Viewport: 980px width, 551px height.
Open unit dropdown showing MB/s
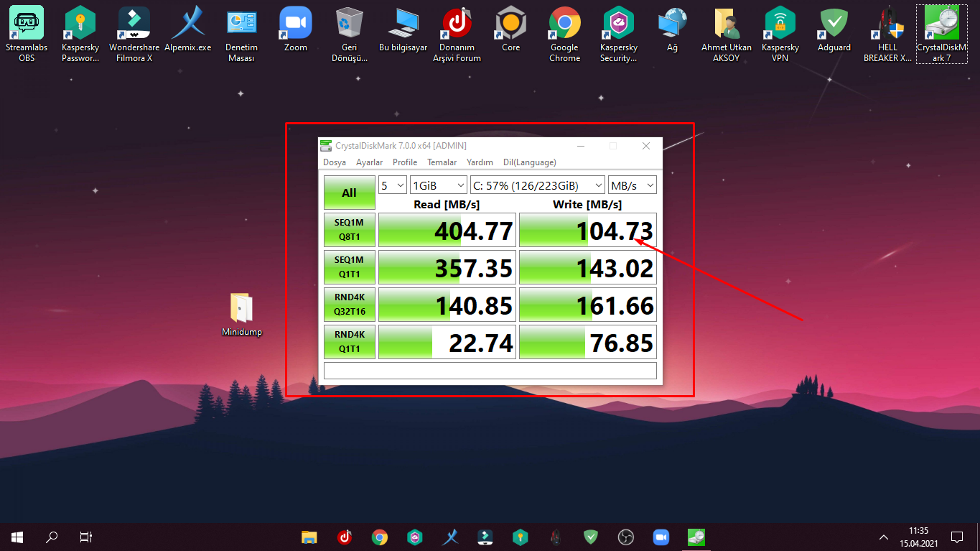pyautogui.click(x=632, y=185)
